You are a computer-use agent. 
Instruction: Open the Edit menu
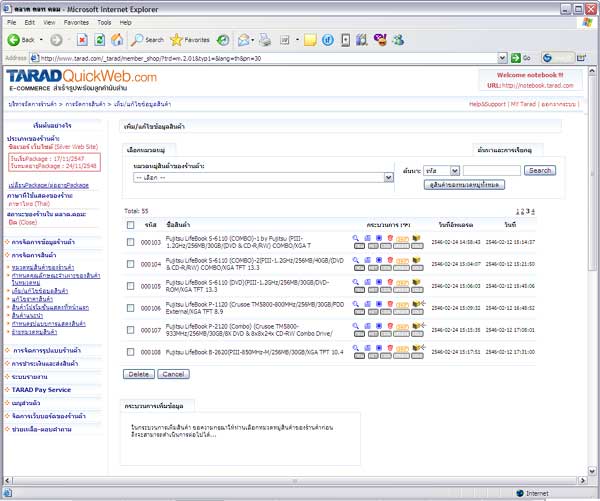click(29, 23)
